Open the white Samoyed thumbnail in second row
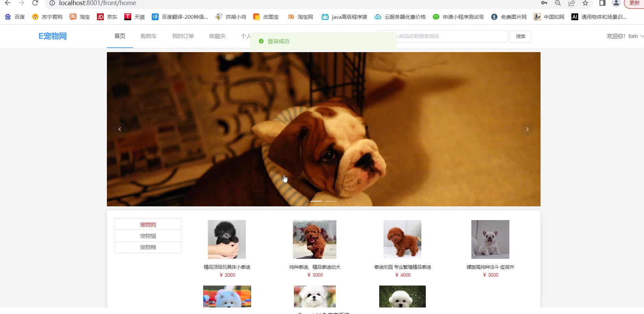This screenshot has width=644, height=314. click(x=227, y=297)
